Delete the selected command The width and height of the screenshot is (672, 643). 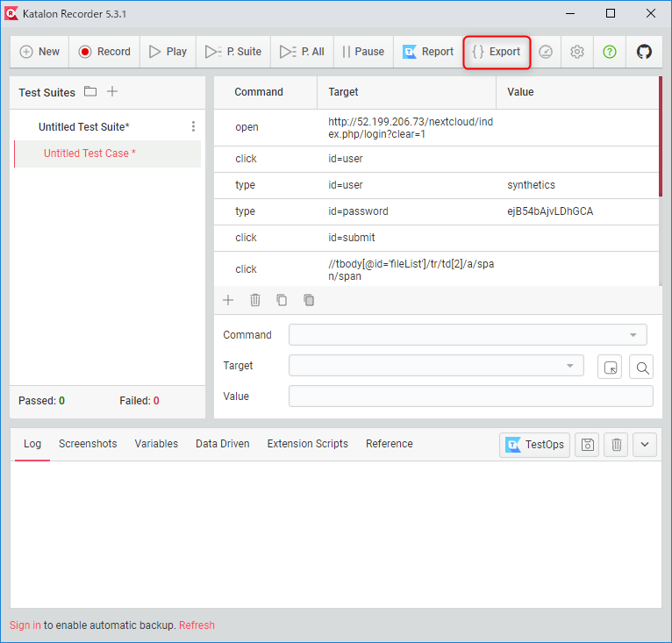[x=255, y=300]
